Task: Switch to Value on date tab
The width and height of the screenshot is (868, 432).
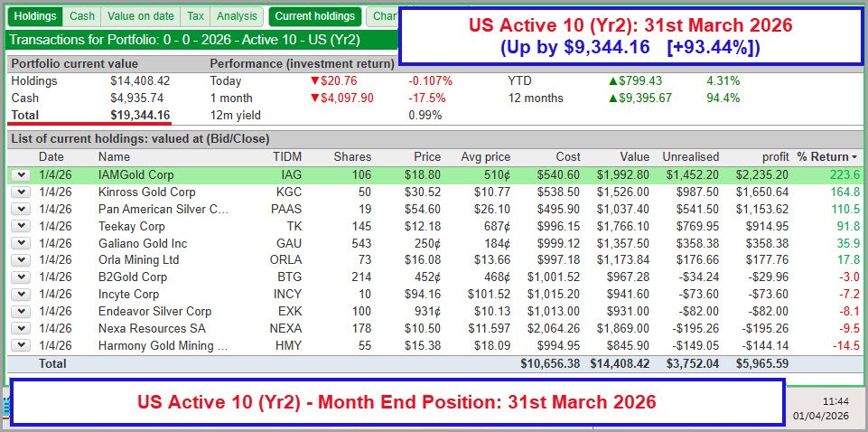Action: [140, 16]
